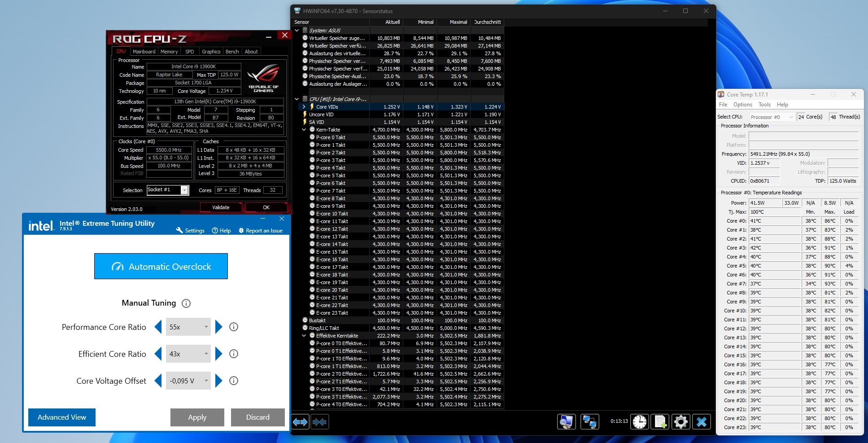The image size is (868, 443).
Task: Switch to the Mainboard tab in CPU-Z
Action: (144, 52)
